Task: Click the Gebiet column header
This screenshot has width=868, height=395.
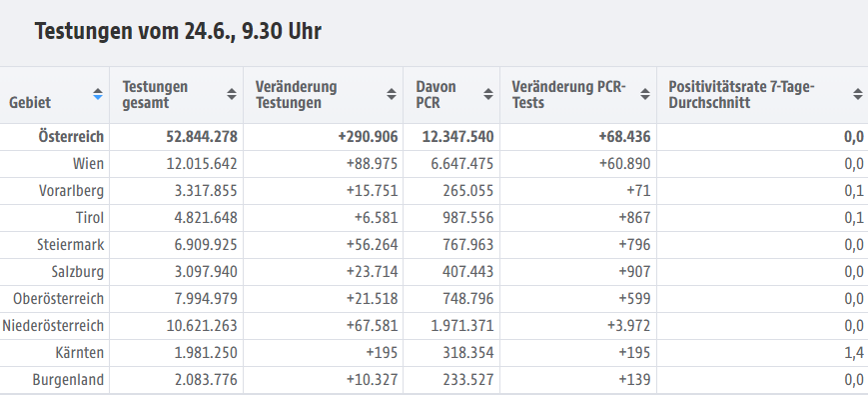Action: (x=30, y=102)
